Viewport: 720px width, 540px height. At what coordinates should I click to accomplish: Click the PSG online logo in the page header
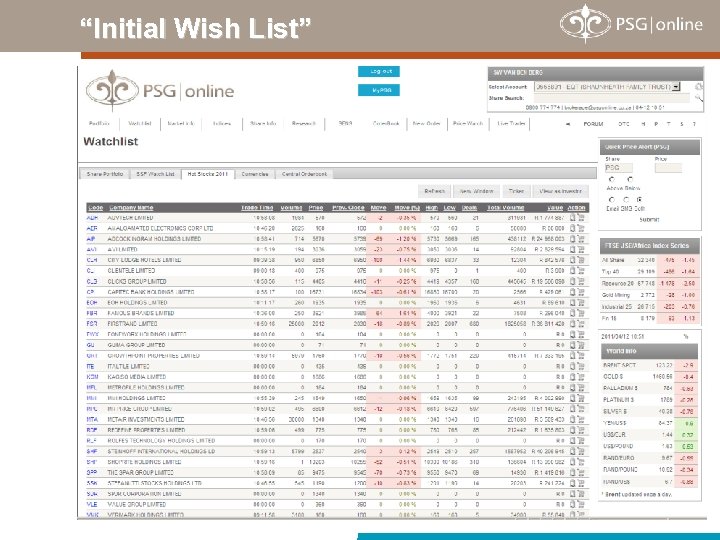coord(160,90)
